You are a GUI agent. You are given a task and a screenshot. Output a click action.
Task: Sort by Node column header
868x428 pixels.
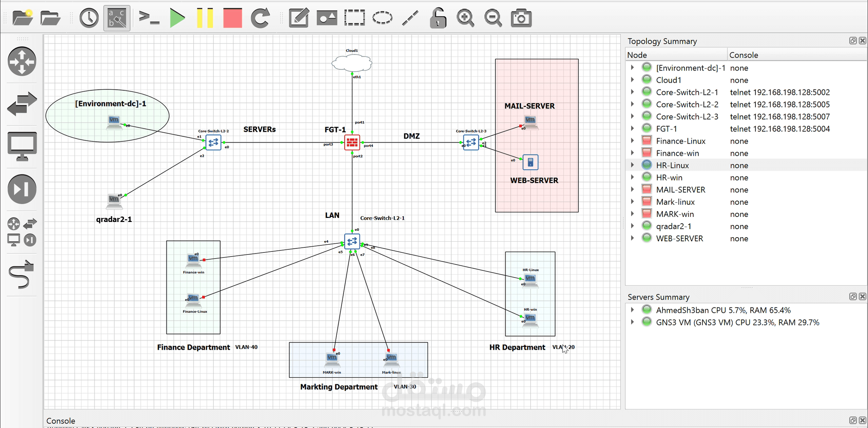676,55
